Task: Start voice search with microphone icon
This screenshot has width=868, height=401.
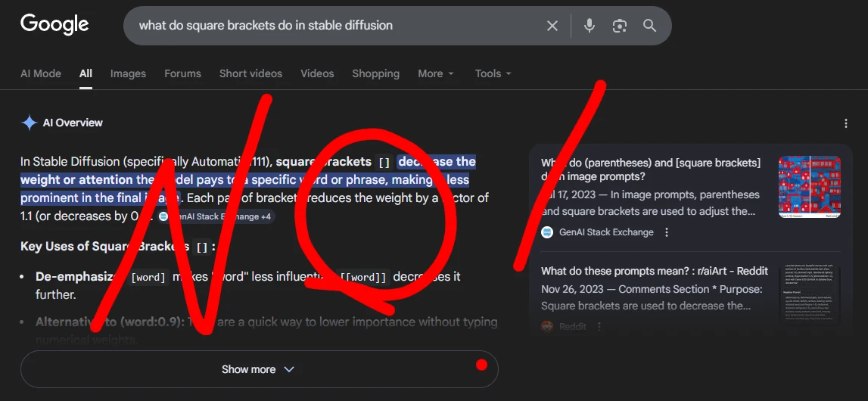Action: 590,26
